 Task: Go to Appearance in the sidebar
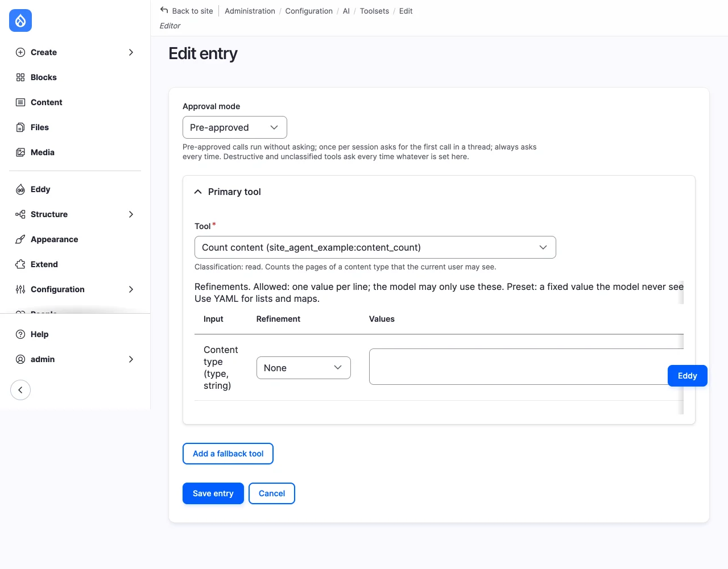(x=55, y=239)
